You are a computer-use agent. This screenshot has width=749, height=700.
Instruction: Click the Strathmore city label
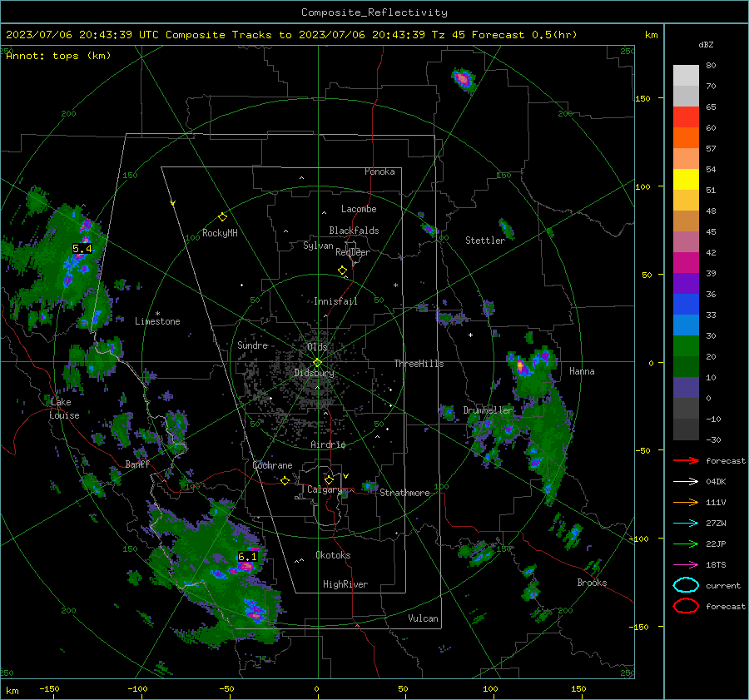tap(404, 493)
